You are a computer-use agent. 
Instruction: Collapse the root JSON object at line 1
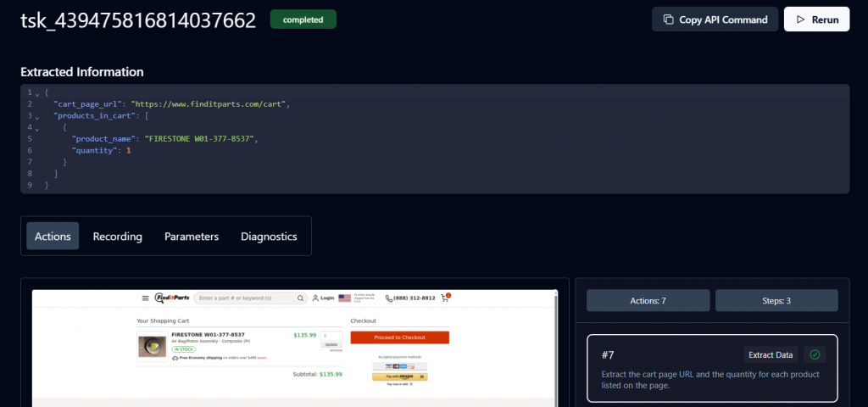coord(36,92)
